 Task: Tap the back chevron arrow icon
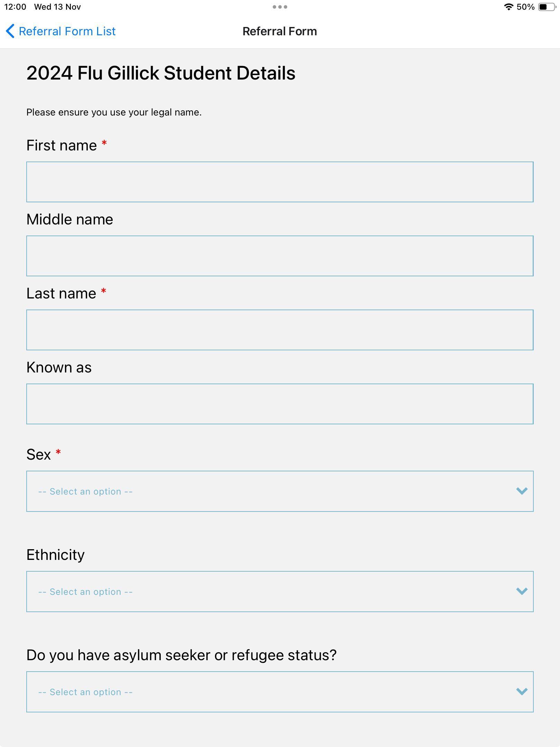pyautogui.click(x=10, y=31)
